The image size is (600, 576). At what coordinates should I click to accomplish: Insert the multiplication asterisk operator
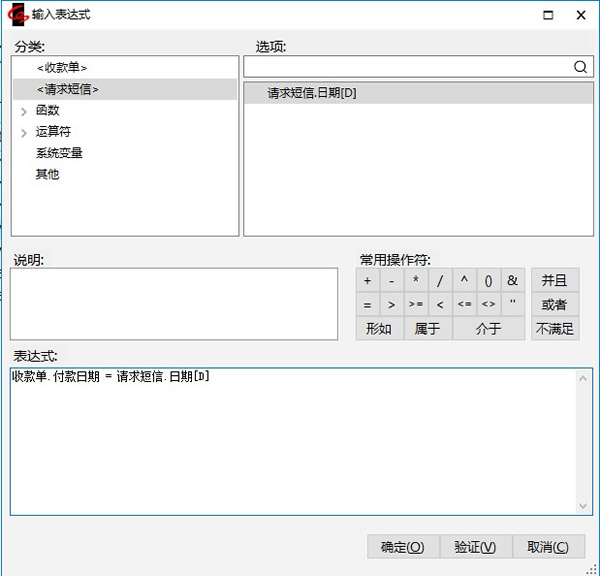click(x=415, y=281)
